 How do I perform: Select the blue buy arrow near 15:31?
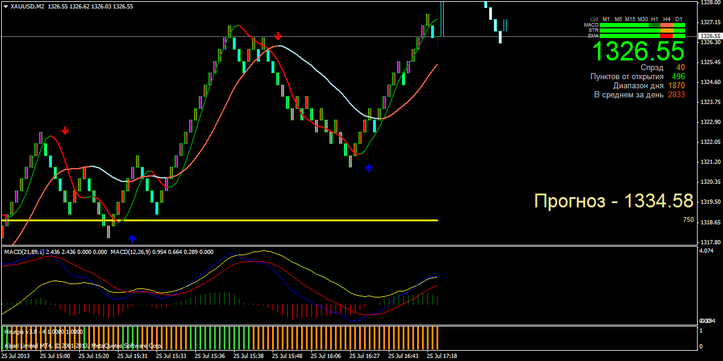click(x=132, y=238)
